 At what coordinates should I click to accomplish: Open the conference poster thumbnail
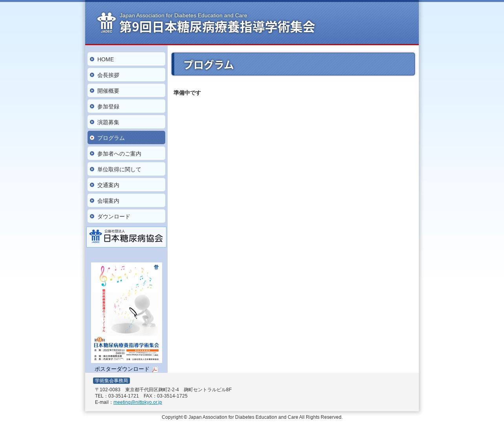[126, 312]
